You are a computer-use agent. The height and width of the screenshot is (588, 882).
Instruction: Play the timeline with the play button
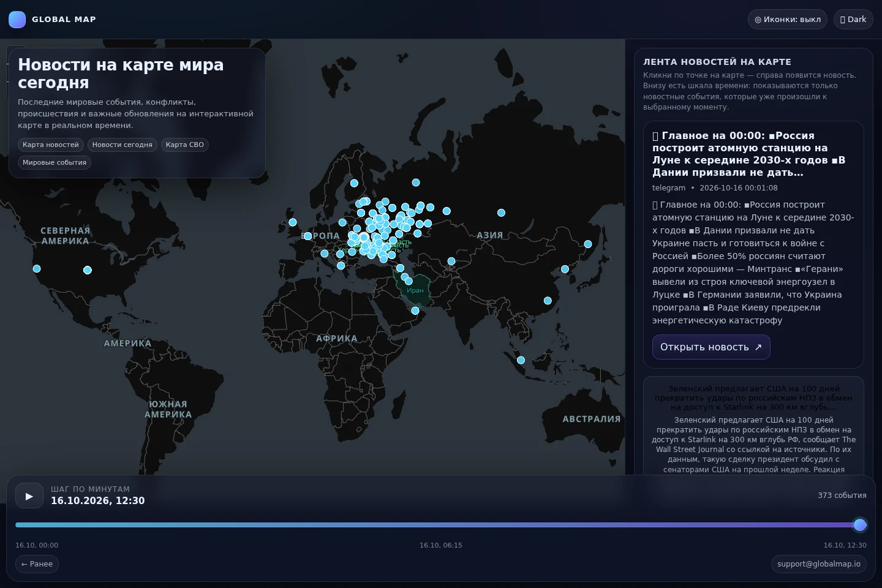29,496
